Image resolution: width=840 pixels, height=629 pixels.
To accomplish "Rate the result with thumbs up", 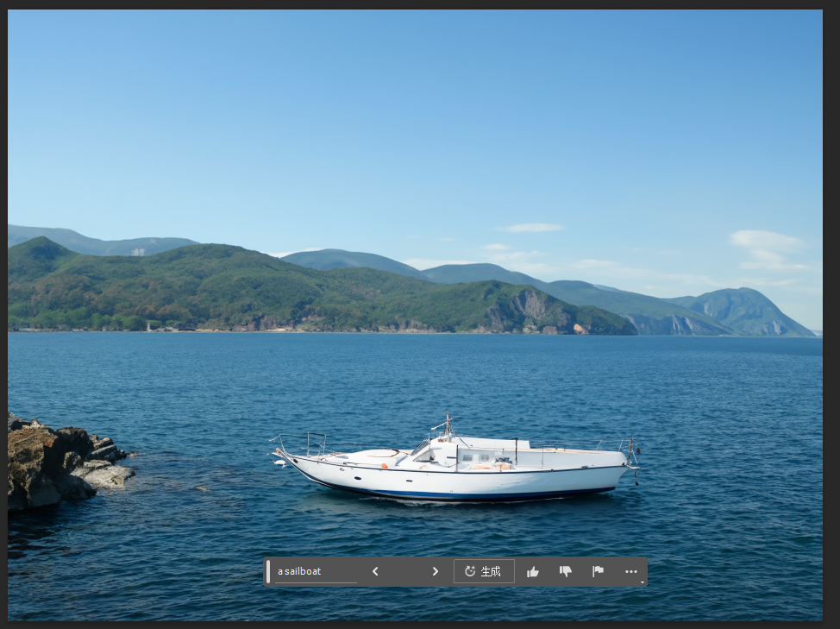I will pyautogui.click(x=533, y=571).
